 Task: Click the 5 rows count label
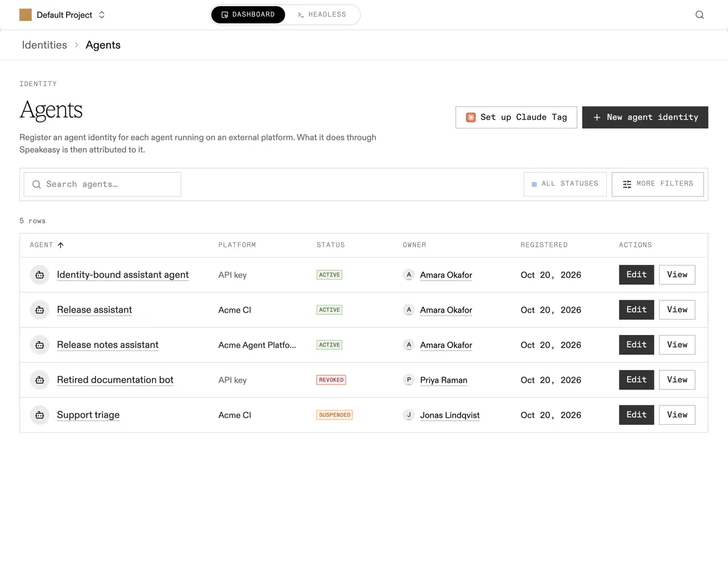coord(32,221)
